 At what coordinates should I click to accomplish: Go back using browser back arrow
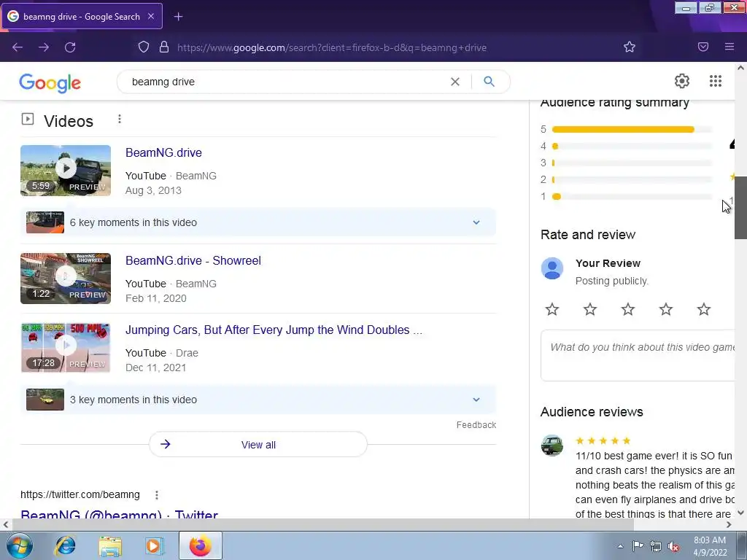click(x=18, y=47)
